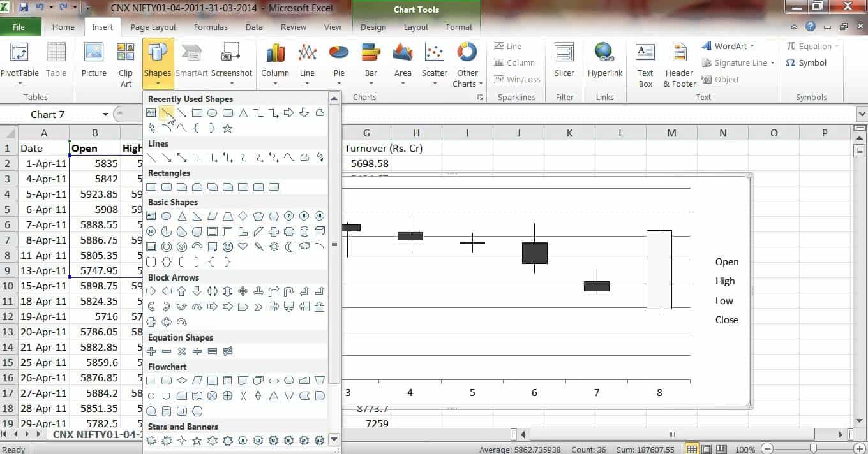Expand the Name Box dropdown arrow
Screen dimensions: 868x454
105,115
